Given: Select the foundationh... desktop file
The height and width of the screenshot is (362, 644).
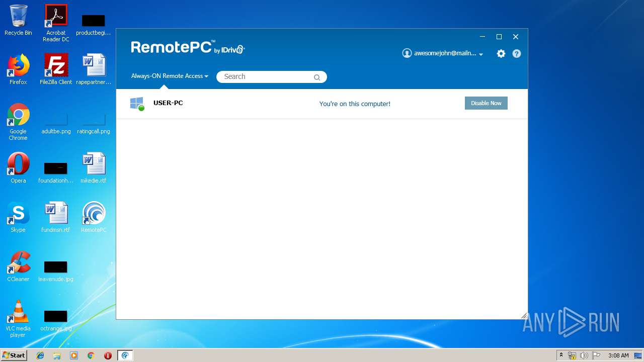Looking at the screenshot, I should tap(56, 173).
